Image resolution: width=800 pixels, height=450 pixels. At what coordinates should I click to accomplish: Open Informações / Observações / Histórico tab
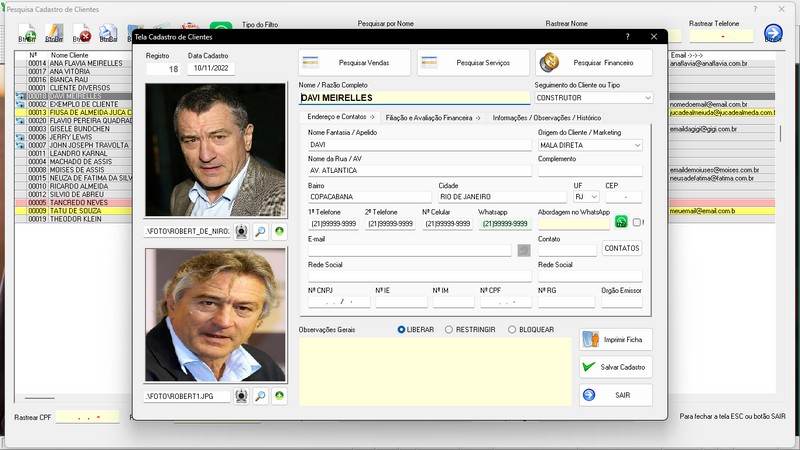(x=546, y=117)
